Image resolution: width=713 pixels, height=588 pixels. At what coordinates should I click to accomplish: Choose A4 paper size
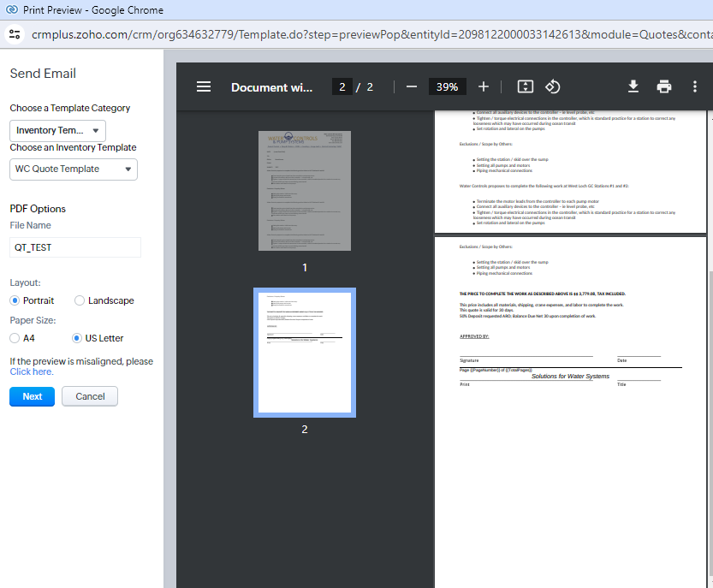pos(15,338)
